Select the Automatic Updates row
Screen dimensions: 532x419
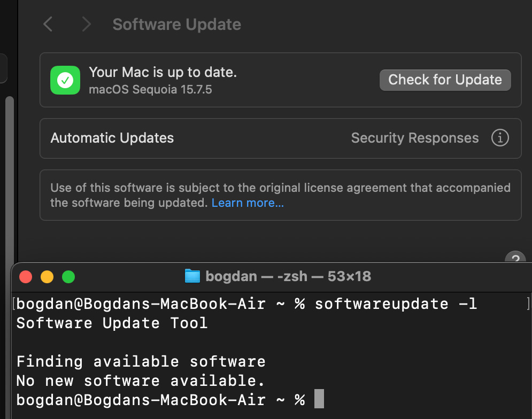281,138
